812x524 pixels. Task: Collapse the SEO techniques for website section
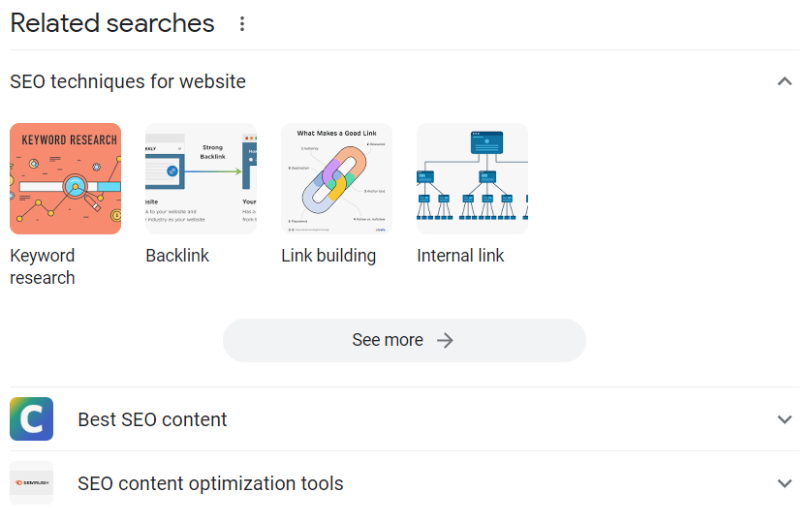(x=785, y=81)
